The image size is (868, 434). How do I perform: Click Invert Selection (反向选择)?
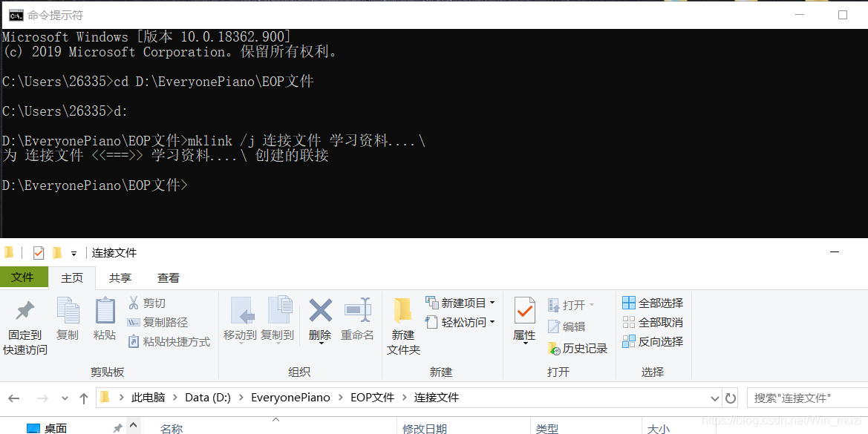[x=653, y=342]
